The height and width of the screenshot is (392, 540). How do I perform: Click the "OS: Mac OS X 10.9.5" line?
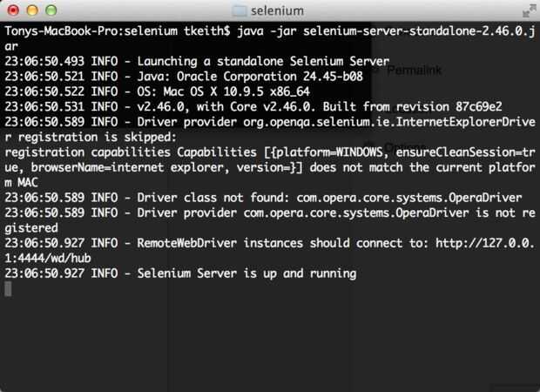point(237,91)
